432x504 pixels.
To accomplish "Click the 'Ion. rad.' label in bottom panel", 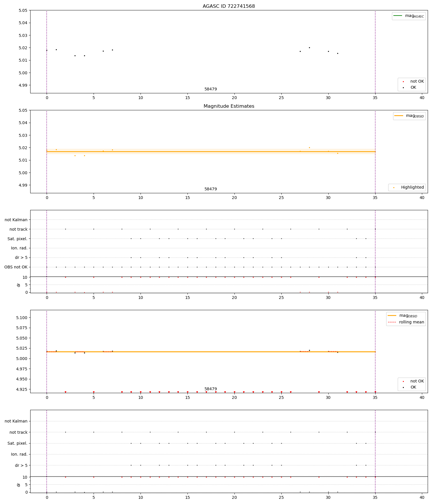I will [x=19, y=454].
